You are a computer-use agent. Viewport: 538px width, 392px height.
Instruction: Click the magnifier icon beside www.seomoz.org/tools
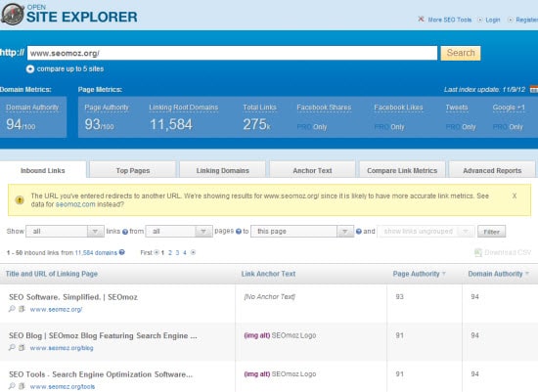[x=12, y=386]
